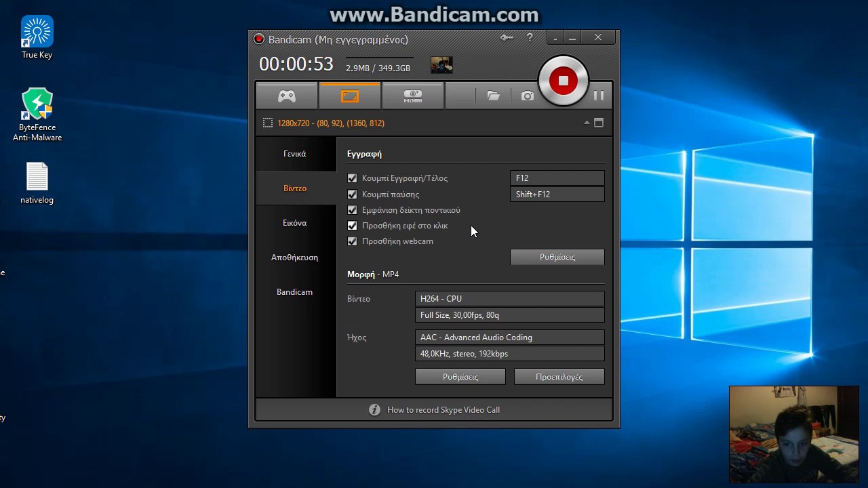
Task: Click the H264 - CPU codec field
Action: click(x=509, y=299)
